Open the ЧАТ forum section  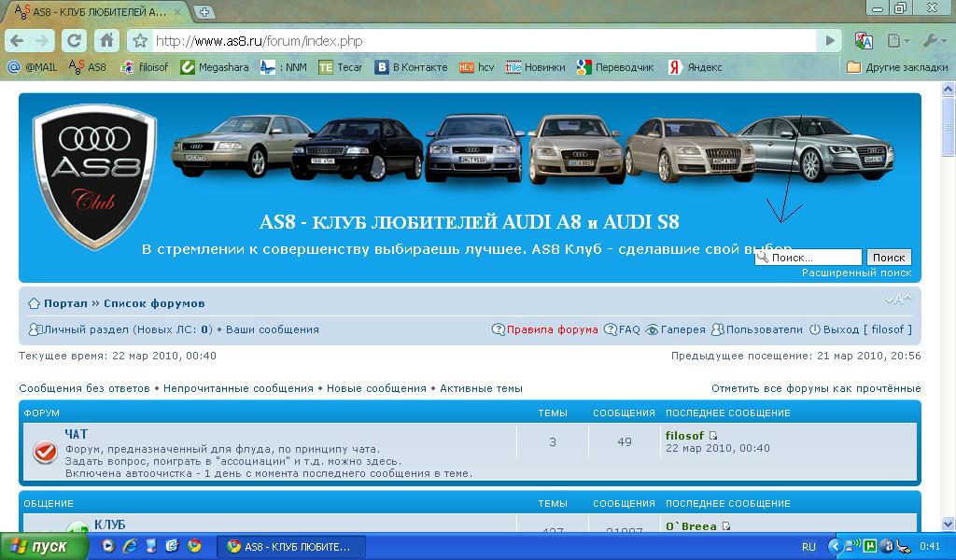76,434
